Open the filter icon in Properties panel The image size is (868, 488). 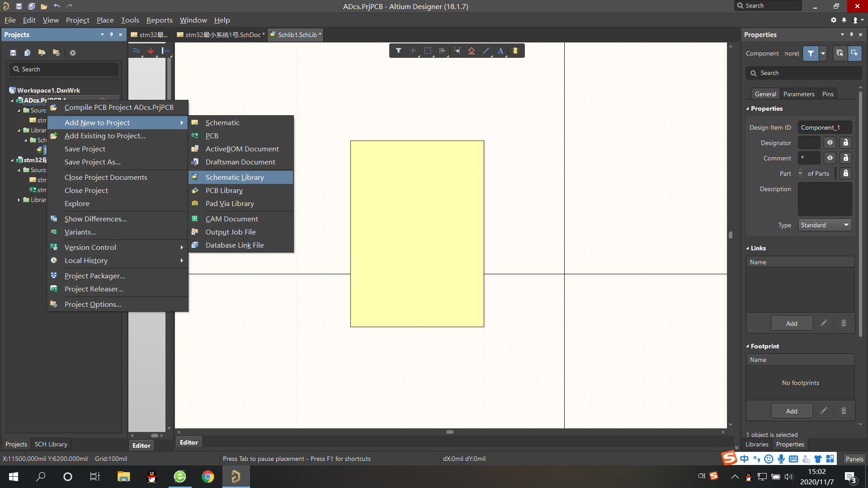(x=811, y=54)
